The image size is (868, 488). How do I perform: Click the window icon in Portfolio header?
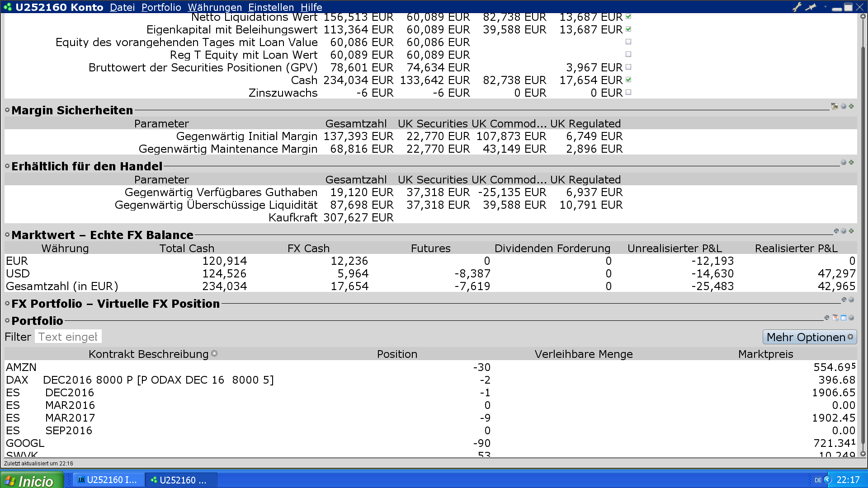coord(844,318)
